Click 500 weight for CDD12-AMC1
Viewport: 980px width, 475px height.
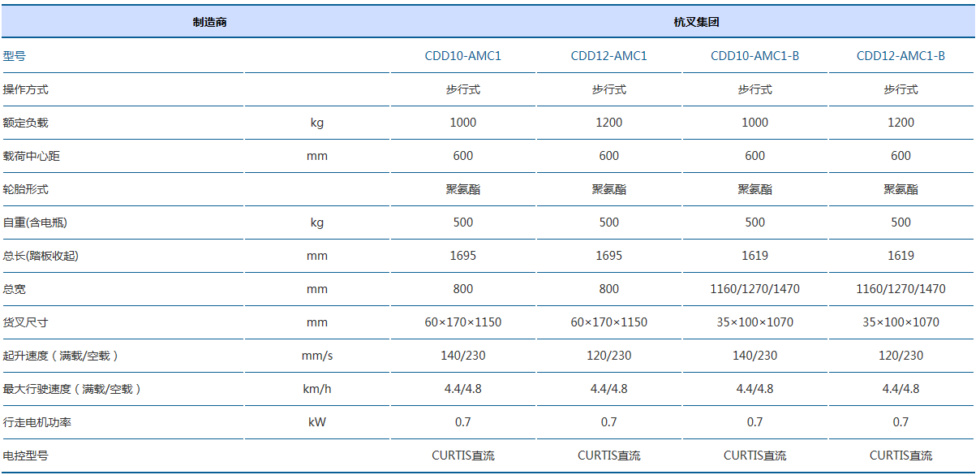pos(609,222)
